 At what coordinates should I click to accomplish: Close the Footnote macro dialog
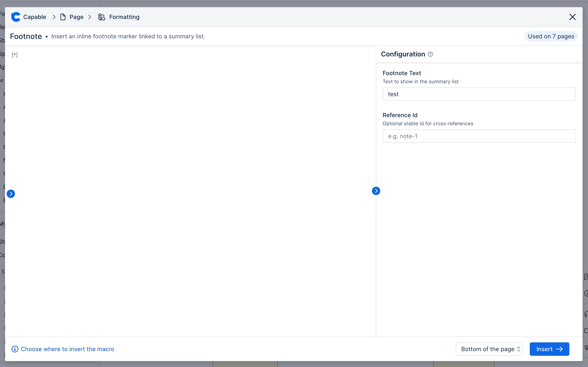click(572, 17)
